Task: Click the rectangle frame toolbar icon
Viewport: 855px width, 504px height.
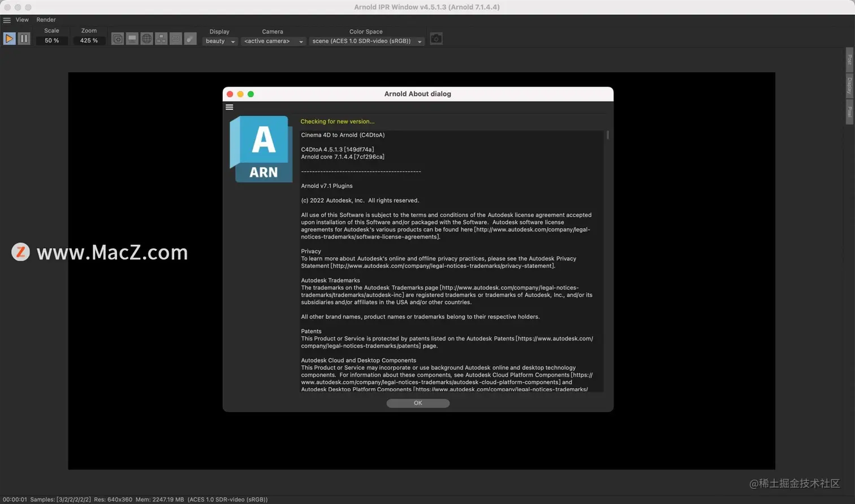Action: (x=176, y=38)
